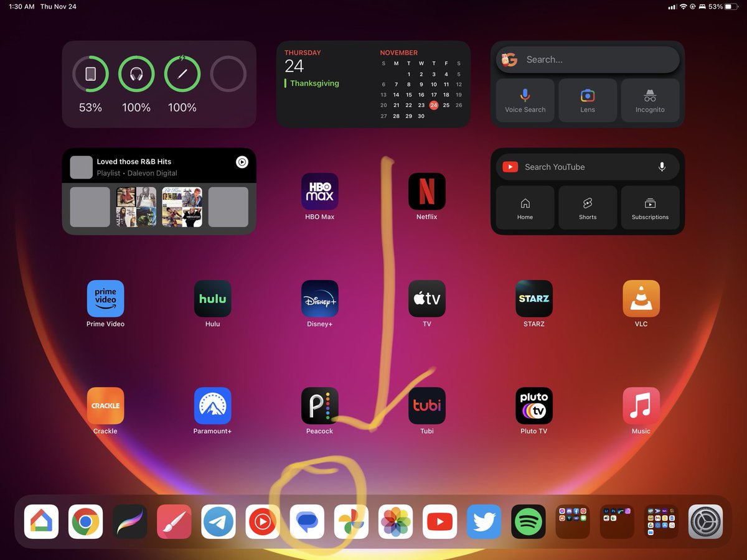Open the Apple TV app

click(x=427, y=299)
